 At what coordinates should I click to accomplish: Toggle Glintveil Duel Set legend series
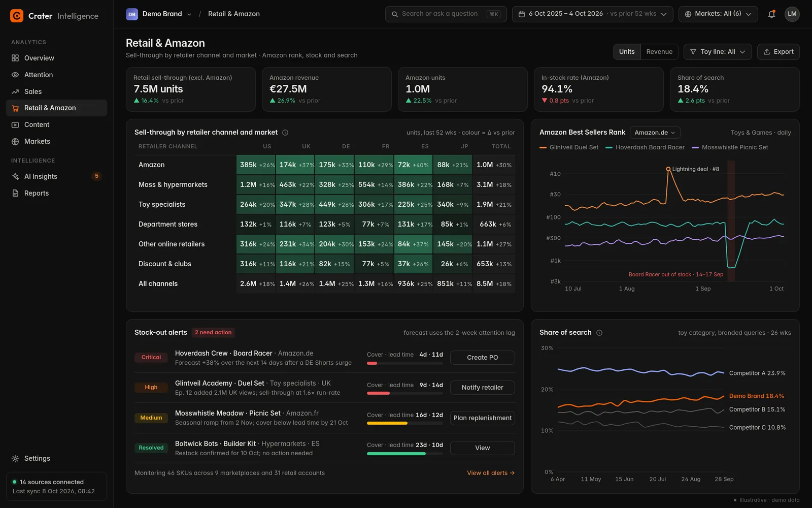tap(569, 147)
